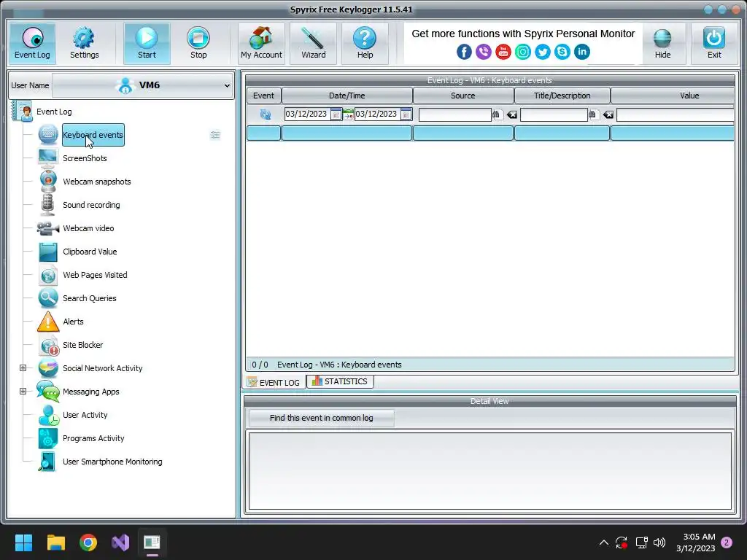The width and height of the screenshot is (747, 560).
Task: Open Chrome from the taskbar
Action: click(88, 542)
